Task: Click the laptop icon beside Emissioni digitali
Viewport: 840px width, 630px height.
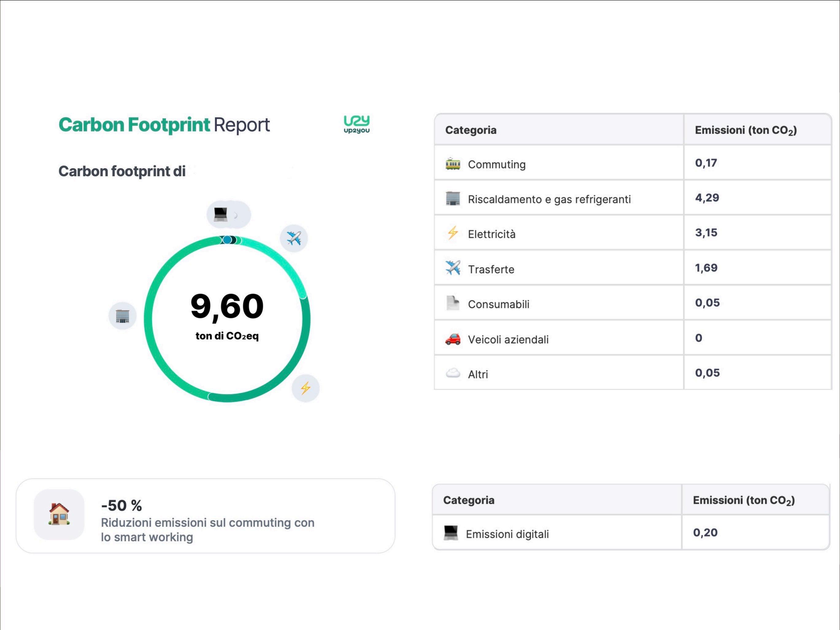Action: point(451,533)
